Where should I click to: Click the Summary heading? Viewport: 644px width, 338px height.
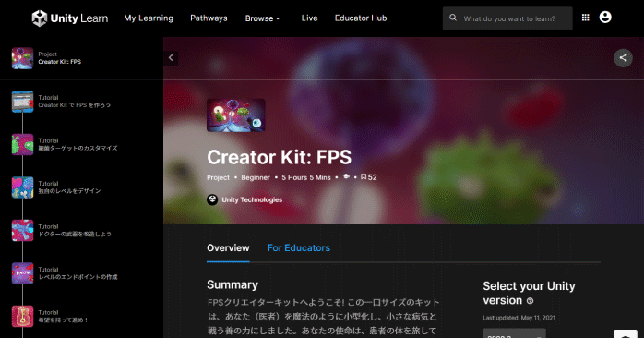(233, 284)
